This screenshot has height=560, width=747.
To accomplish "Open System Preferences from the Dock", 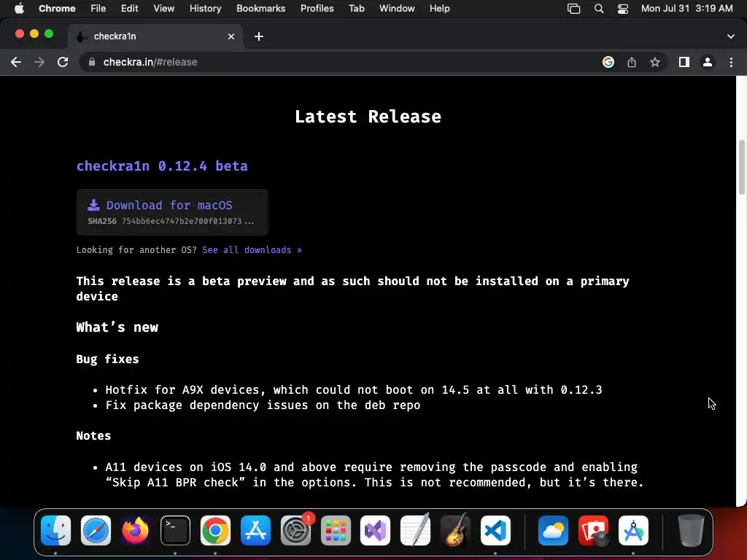I will [296, 531].
